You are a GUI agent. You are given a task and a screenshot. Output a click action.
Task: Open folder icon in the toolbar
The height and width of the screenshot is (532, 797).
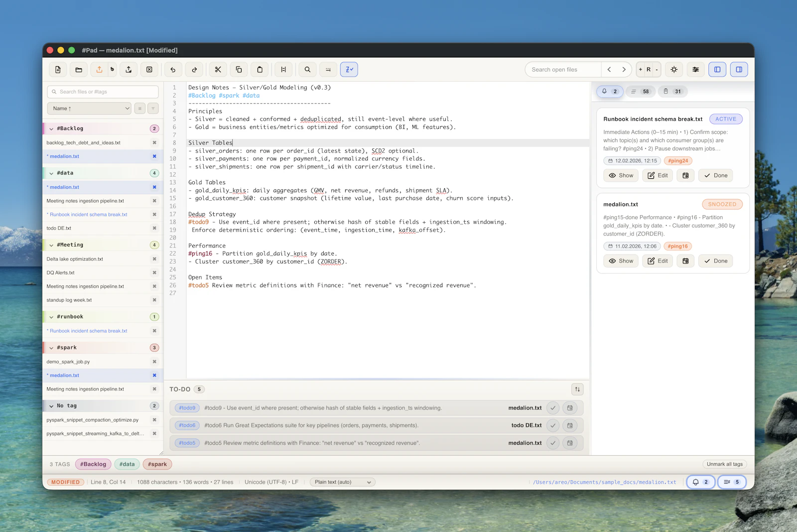79,70
